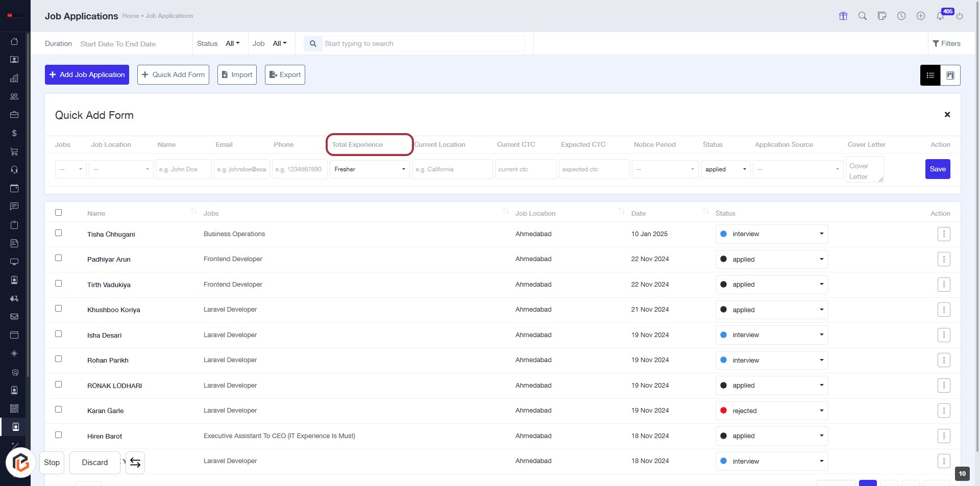Tick the checkbox for Padhiyar Arun
This screenshot has width=980, height=486.
click(x=59, y=258)
